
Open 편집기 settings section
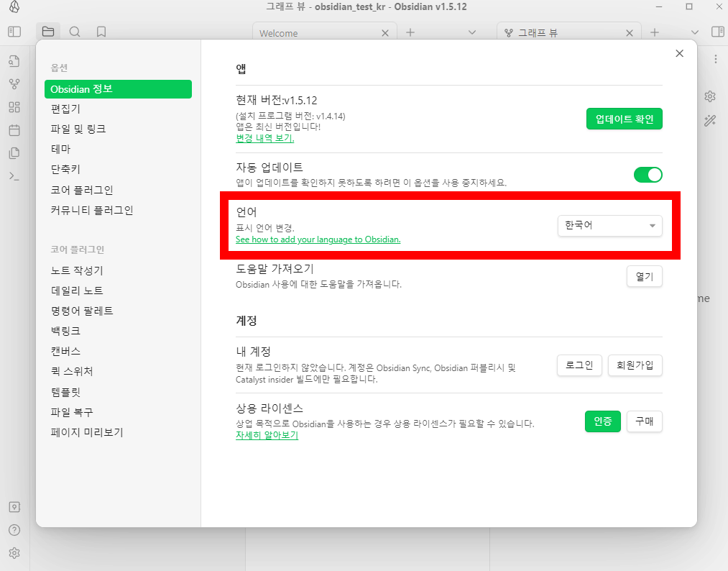click(x=118, y=109)
